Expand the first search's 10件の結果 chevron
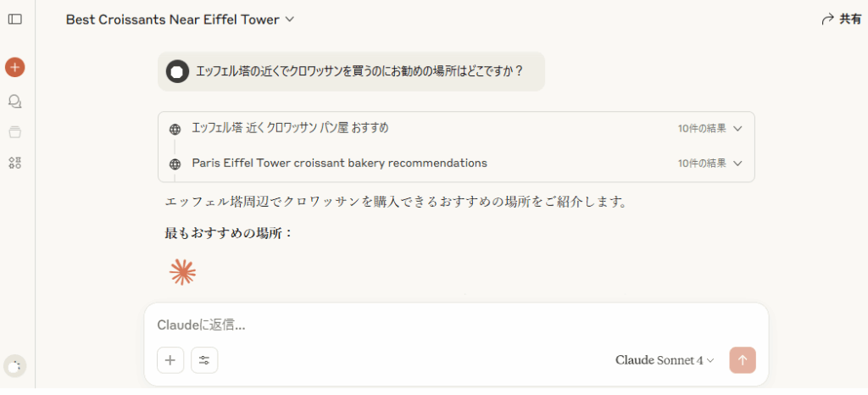The image size is (868, 395). pos(737,129)
